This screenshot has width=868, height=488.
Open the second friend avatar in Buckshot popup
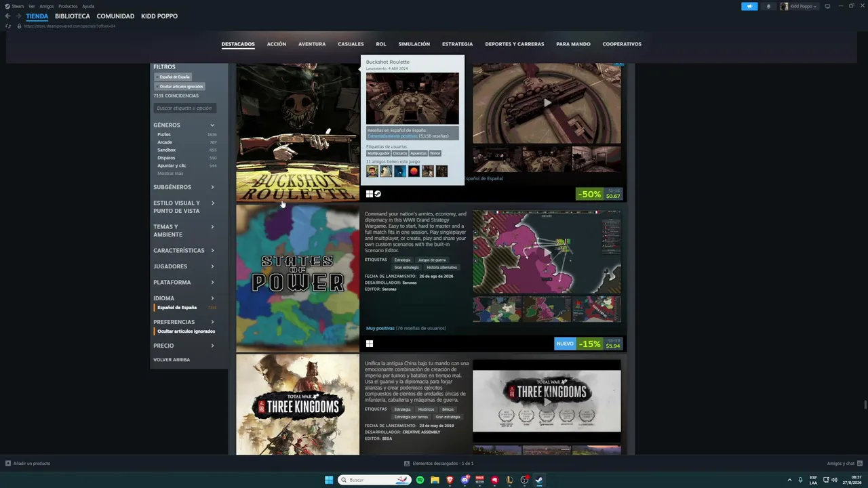[x=386, y=171]
